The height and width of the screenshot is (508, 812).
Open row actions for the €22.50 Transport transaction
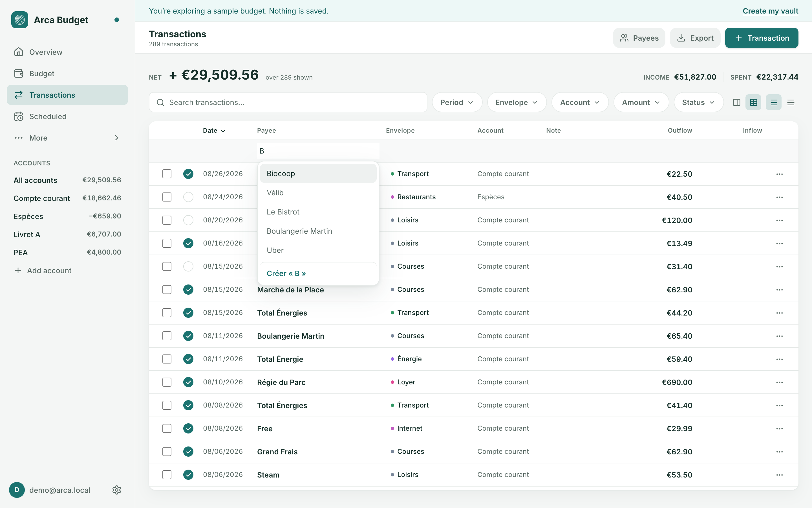coord(780,174)
